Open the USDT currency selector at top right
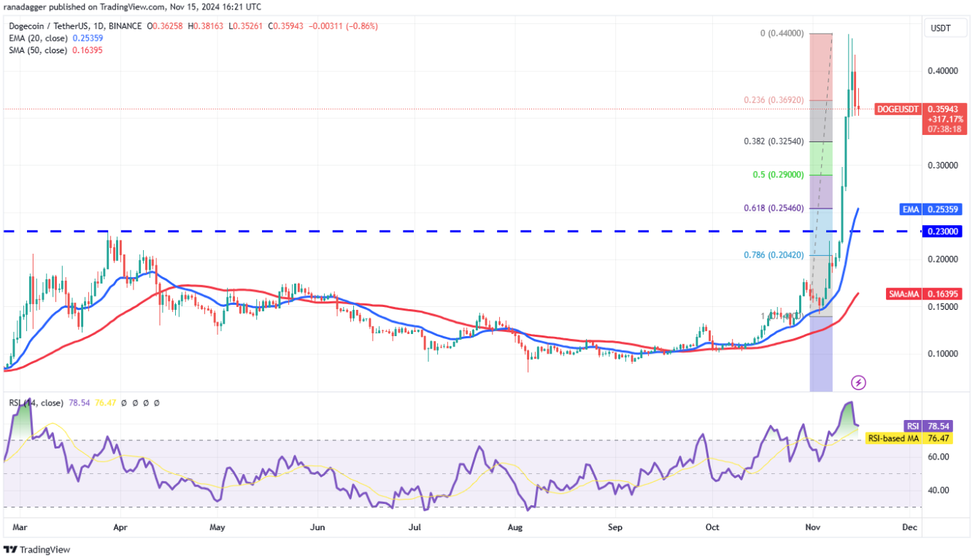 point(944,27)
